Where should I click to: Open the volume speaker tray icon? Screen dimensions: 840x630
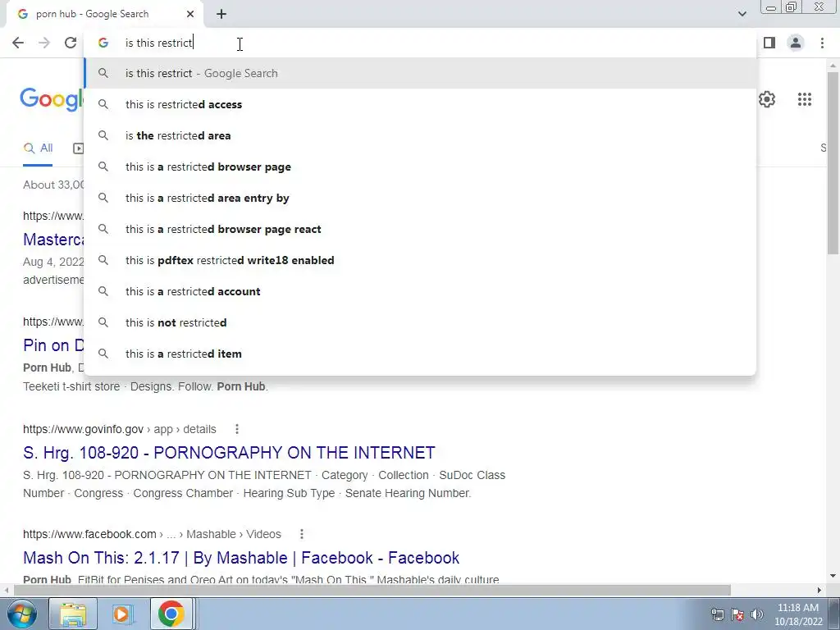[757, 614]
